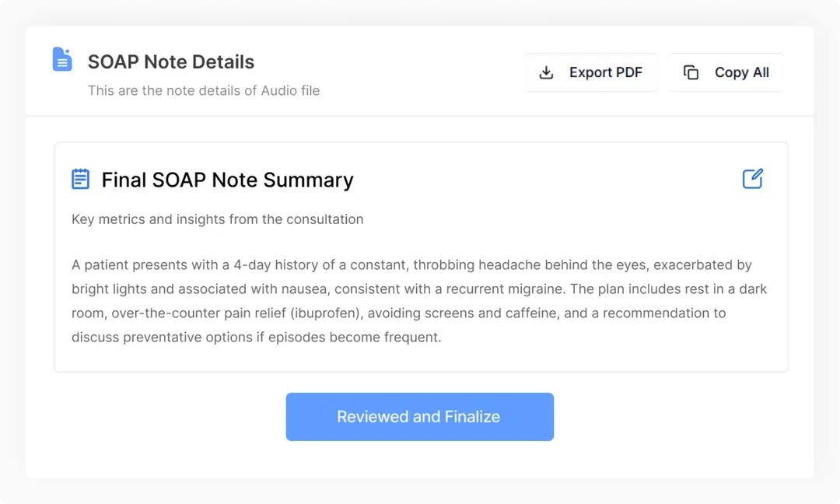The width and height of the screenshot is (840, 504).
Task: Click the Export PDF button
Action: pos(591,72)
